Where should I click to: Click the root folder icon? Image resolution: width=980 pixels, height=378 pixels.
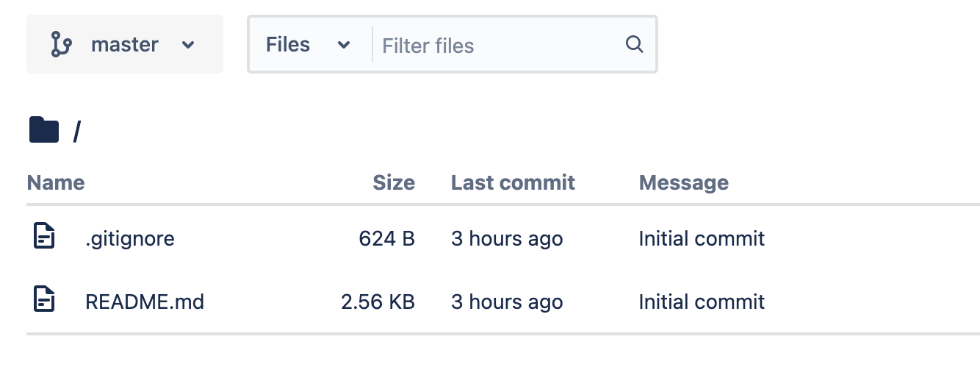coord(43,130)
